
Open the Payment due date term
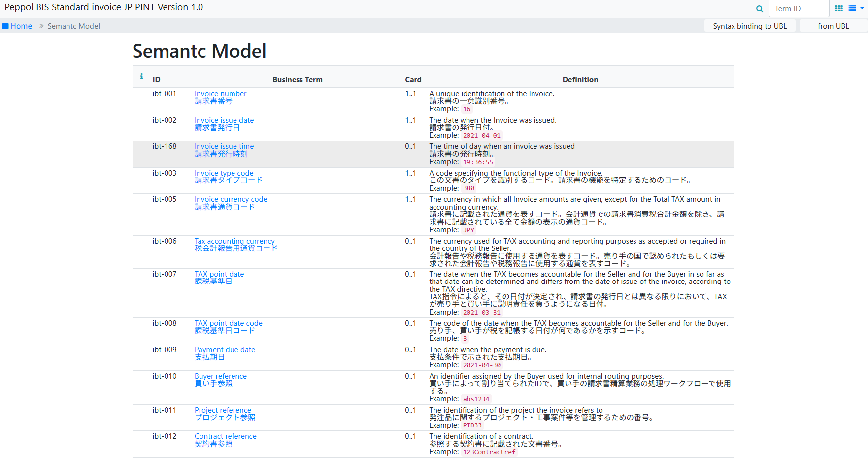(225, 350)
